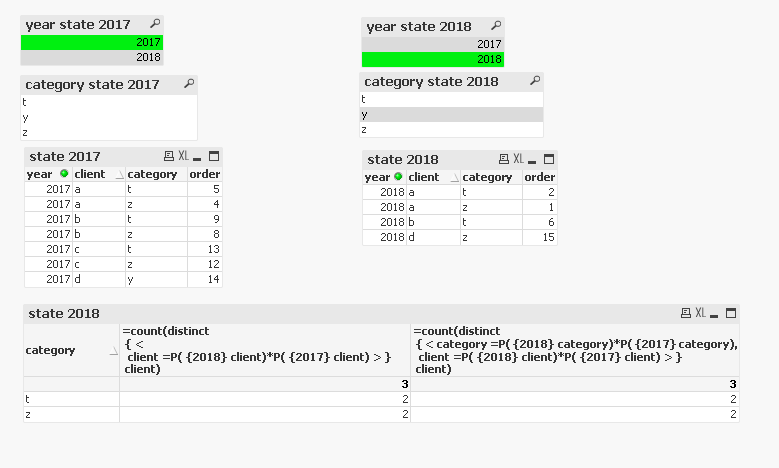Maximize the state 2017 table
This screenshot has width=779, height=468.
(x=213, y=157)
